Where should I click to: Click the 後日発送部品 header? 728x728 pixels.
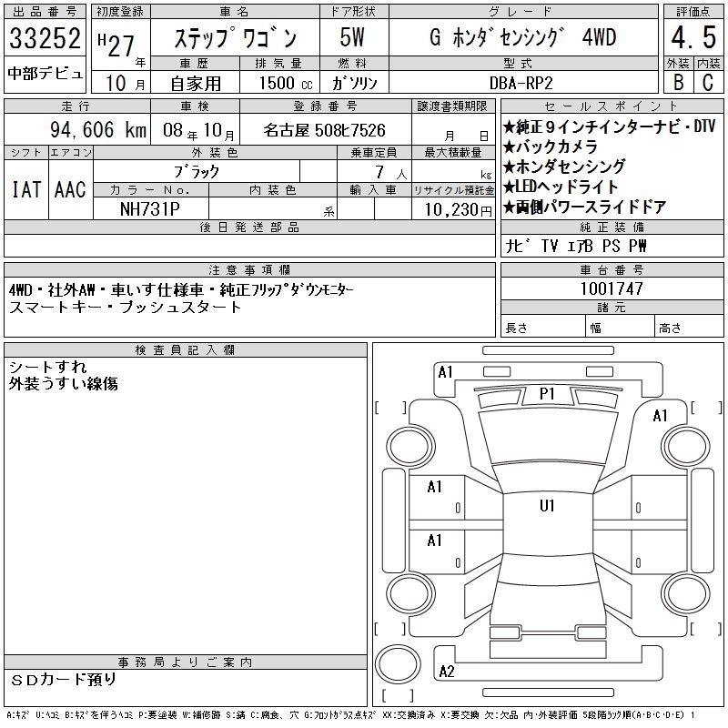249,227
